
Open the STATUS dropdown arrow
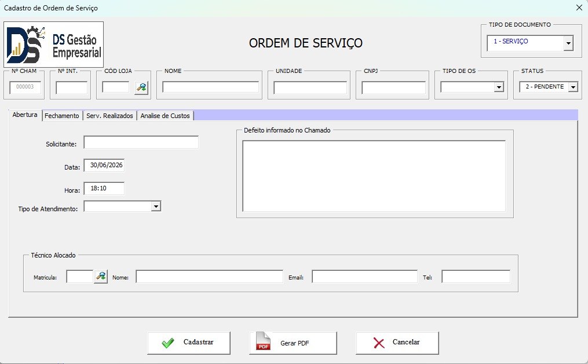coord(573,87)
